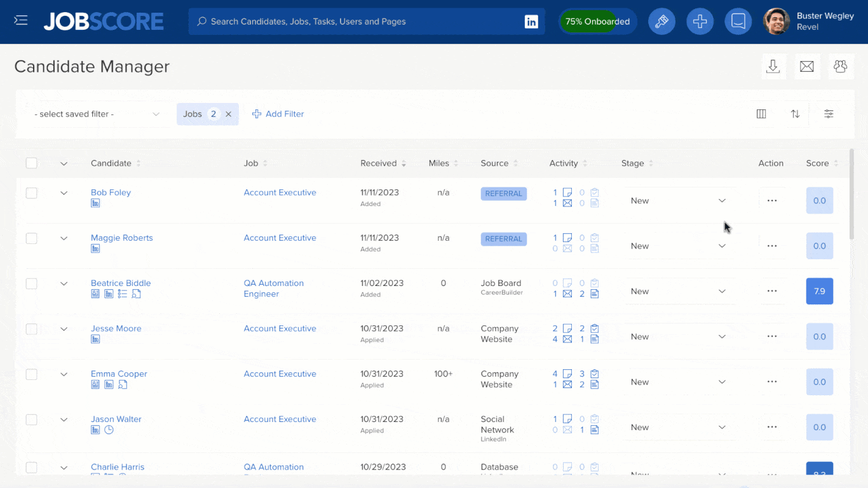Sort by the Received column header

pos(383,163)
